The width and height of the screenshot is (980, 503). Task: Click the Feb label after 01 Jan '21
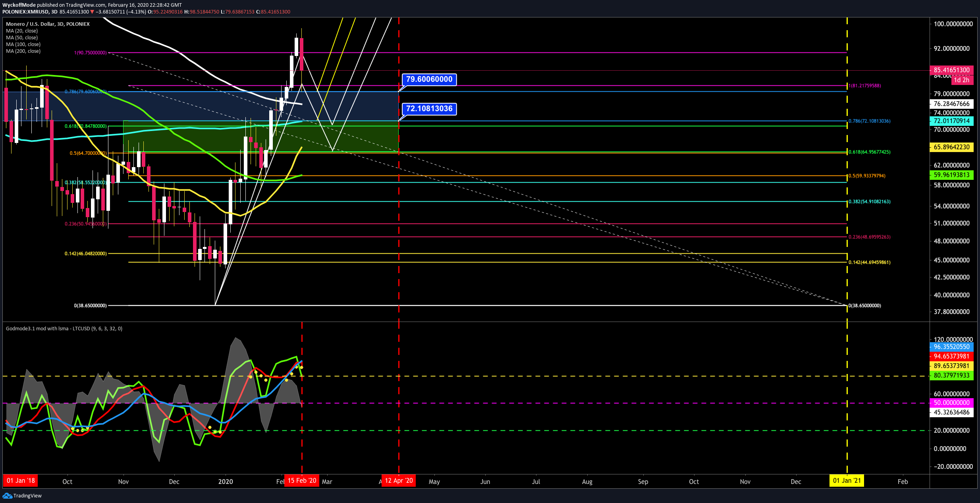pyautogui.click(x=903, y=482)
